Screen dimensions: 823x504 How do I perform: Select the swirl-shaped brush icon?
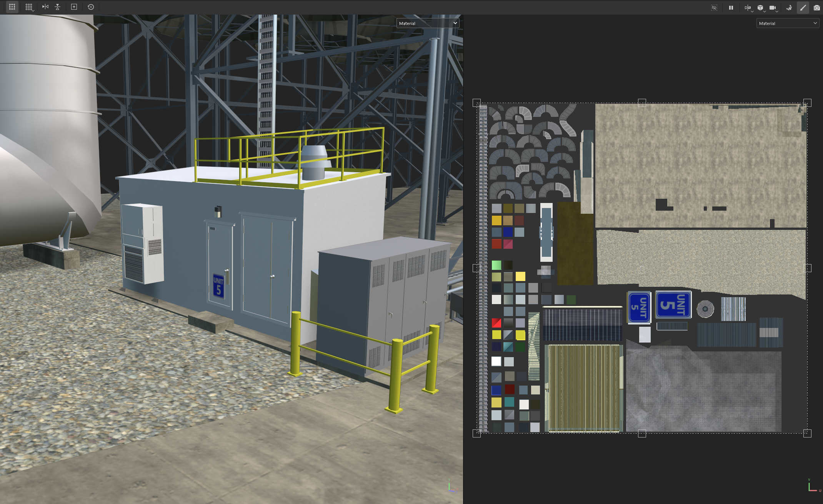tap(789, 7)
